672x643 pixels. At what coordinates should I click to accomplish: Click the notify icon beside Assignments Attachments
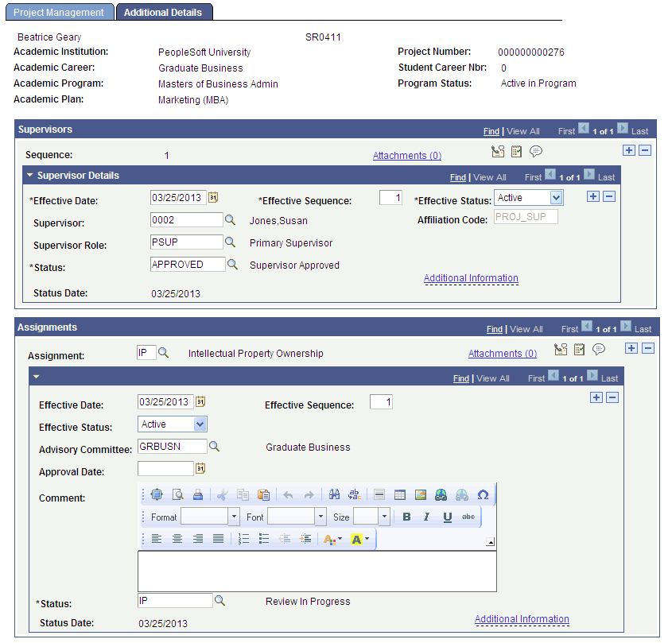tap(561, 348)
